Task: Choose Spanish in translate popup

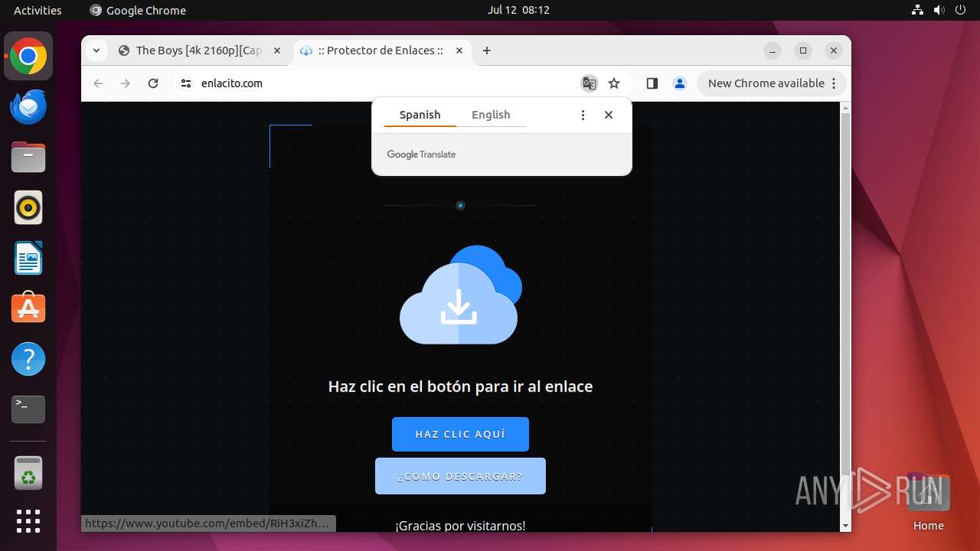Action: coord(420,115)
